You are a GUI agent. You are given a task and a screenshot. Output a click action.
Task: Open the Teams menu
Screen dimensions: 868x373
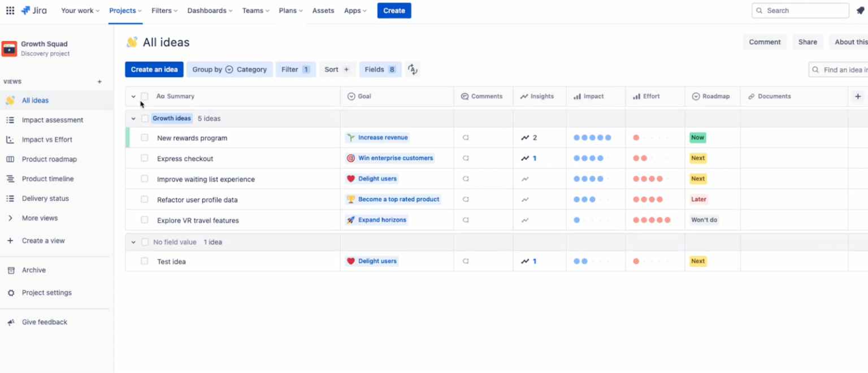pos(255,10)
